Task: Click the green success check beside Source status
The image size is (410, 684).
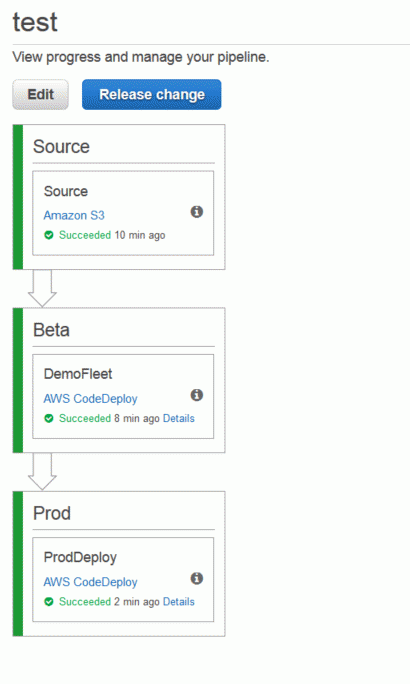Action: [49, 235]
